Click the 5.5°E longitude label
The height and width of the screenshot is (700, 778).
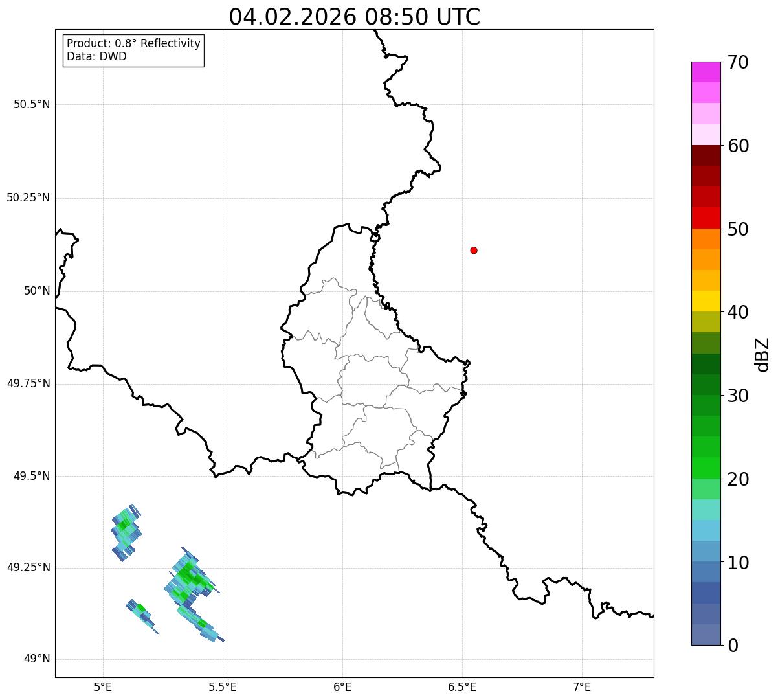pos(223,686)
